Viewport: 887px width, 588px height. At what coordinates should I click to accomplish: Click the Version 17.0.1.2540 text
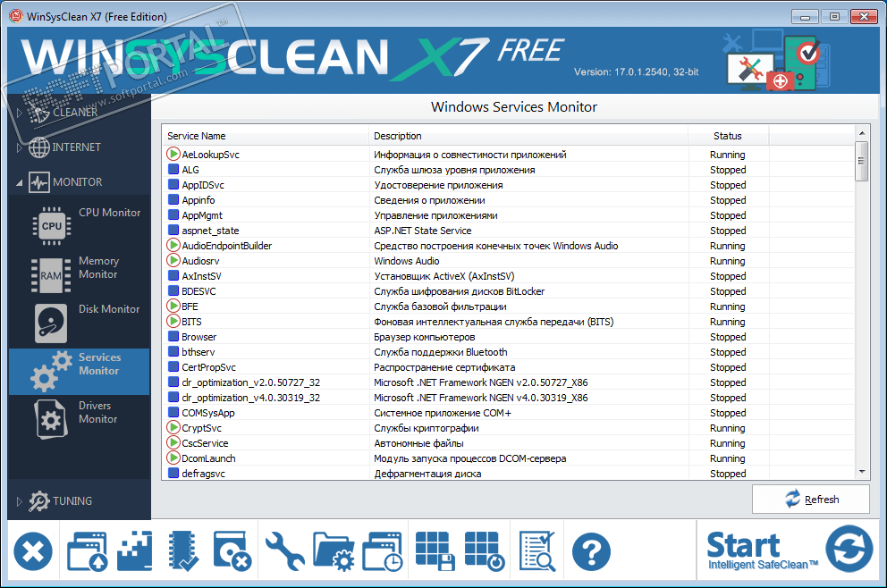636,71
